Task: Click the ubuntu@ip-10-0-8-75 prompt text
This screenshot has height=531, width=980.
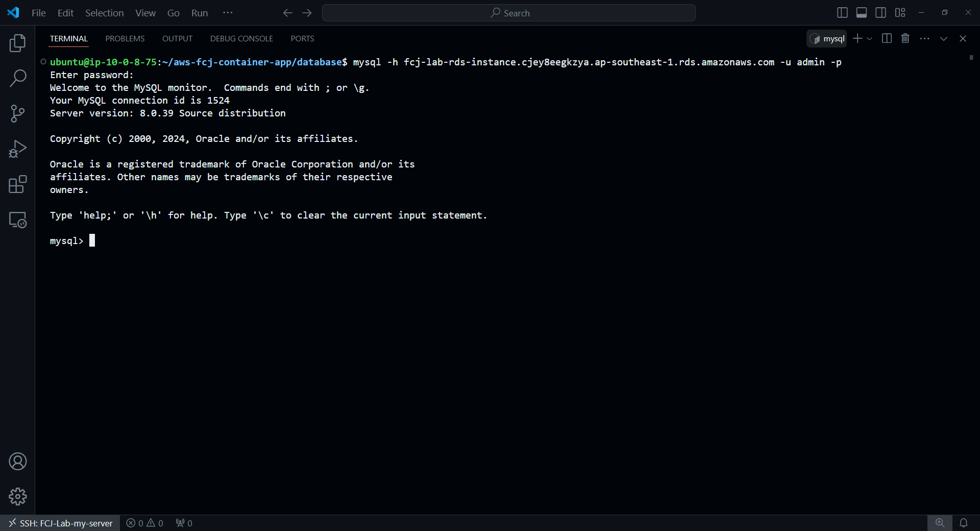Action: click(x=103, y=62)
